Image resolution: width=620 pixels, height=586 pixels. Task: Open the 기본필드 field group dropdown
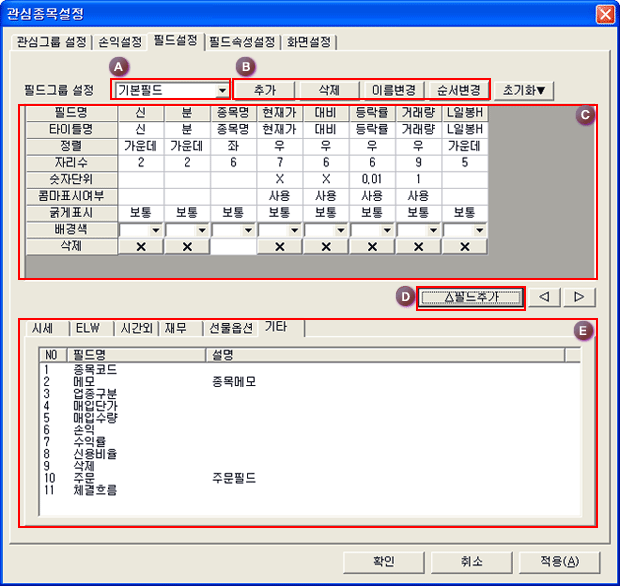[221, 90]
